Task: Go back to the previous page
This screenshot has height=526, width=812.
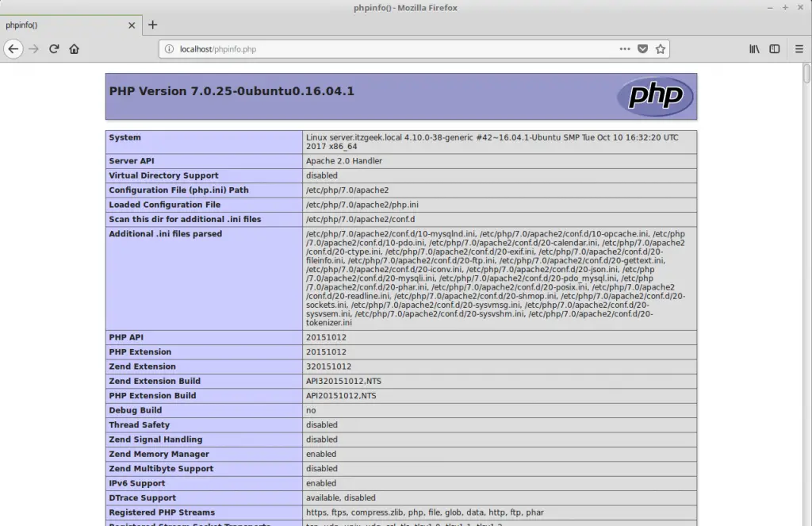Action: pyautogui.click(x=13, y=49)
